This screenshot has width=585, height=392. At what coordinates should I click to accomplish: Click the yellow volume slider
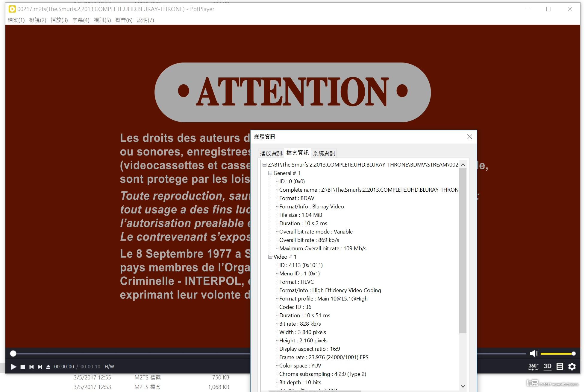(558, 353)
